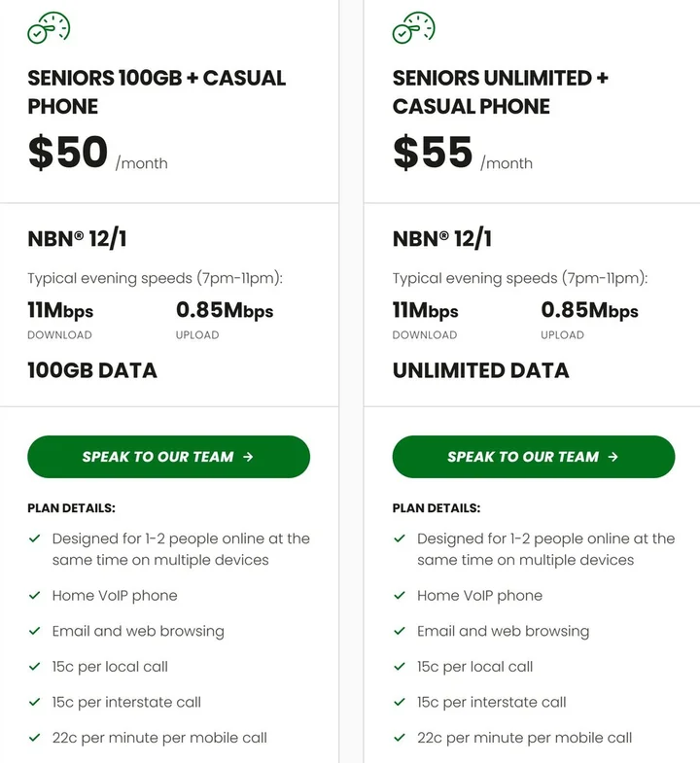
Task: Click checkmark beside 15c per interstate call, 100GB plan
Action: tap(35, 702)
